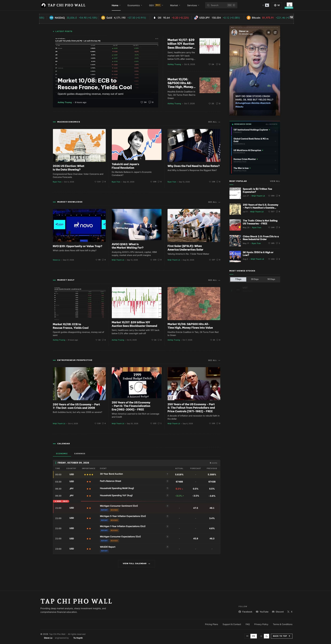Viewport: 331px width, 644px height.
Task: Switch calendar to Earnings tab
Action: [80, 454]
